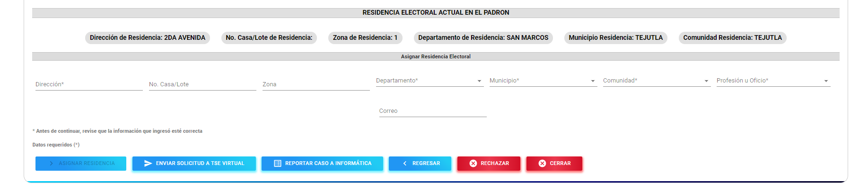
Task: Click the X circle icon on Cerrar
Action: click(x=542, y=163)
